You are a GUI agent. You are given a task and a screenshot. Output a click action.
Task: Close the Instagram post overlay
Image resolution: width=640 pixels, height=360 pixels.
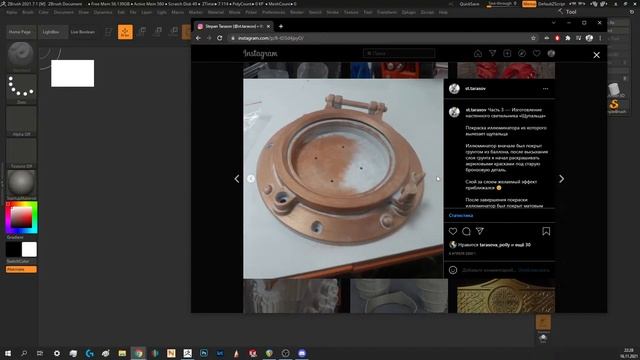click(596, 55)
